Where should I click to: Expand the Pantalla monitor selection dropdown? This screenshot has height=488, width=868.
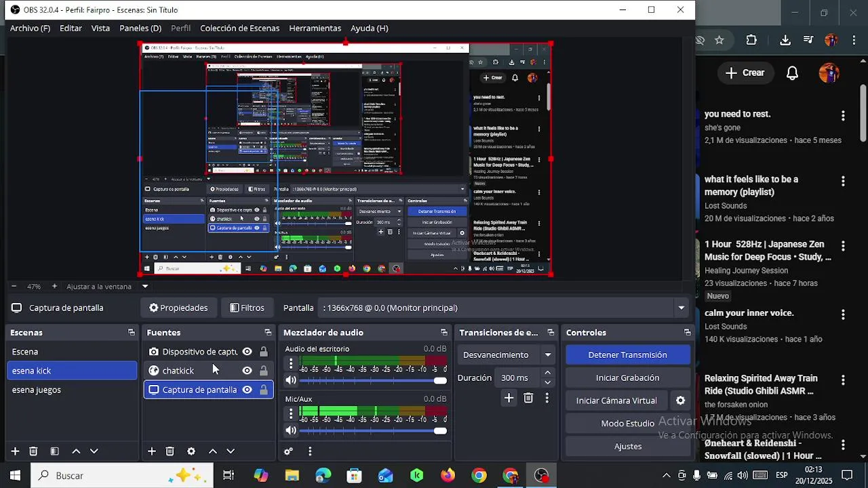[x=681, y=308]
